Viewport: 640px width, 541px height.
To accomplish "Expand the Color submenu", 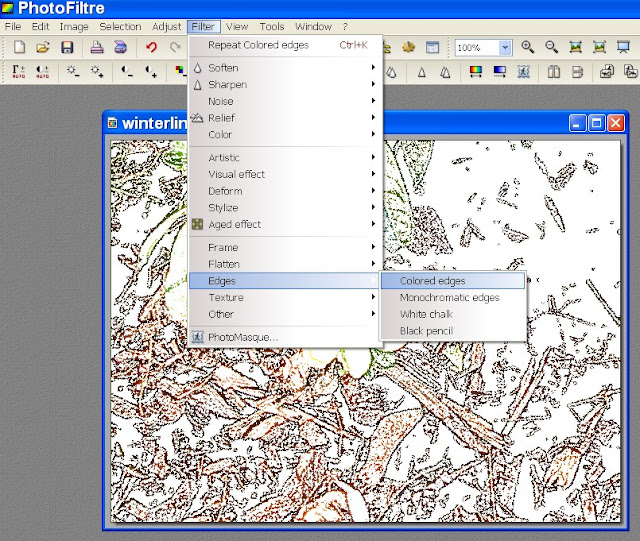I will coord(285,135).
